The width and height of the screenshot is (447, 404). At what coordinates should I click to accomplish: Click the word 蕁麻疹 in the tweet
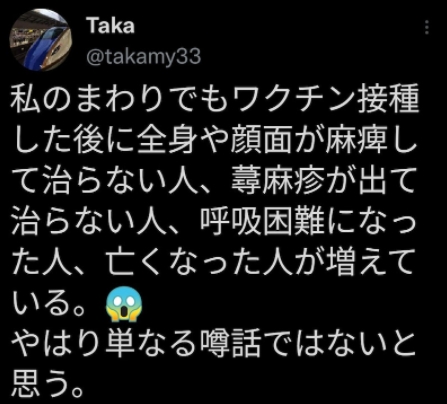(278, 180)
